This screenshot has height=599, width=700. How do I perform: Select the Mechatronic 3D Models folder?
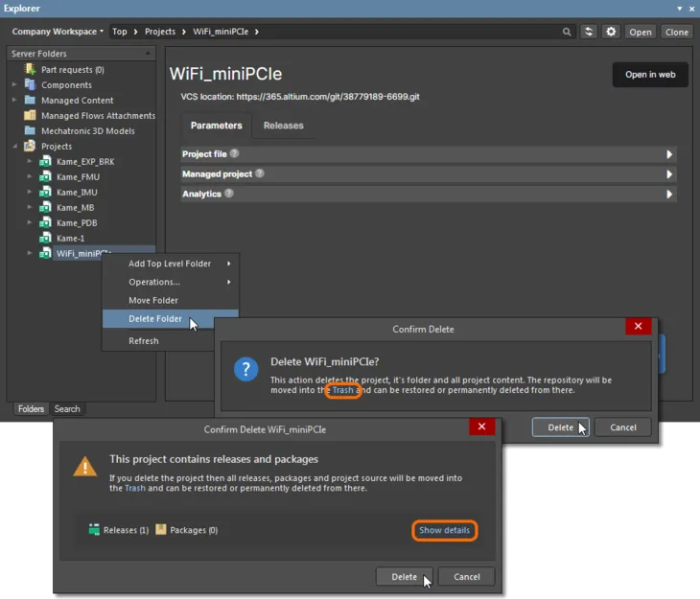(x=88, y=130)
